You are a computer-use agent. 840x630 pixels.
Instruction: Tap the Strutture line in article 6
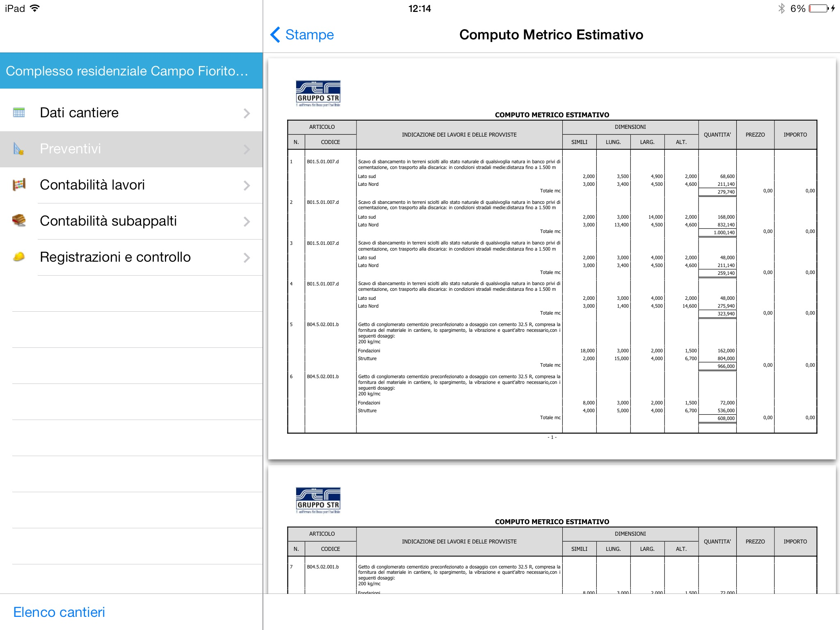coord(367,411)
